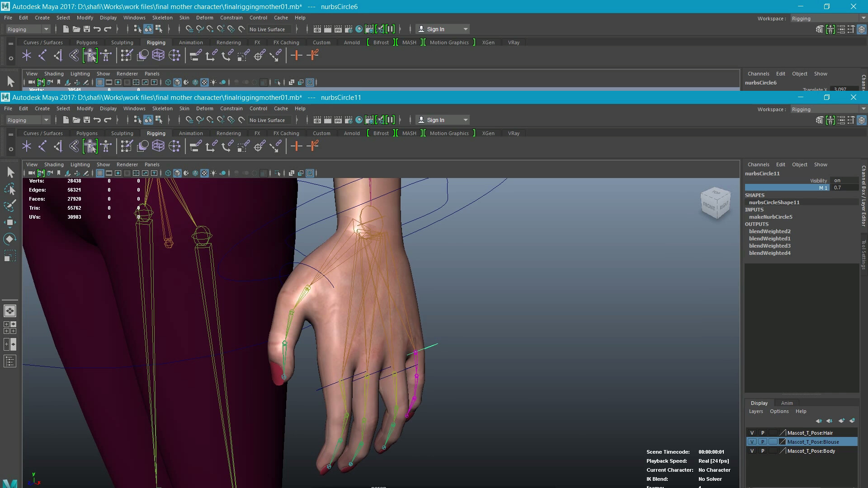Image resolution: width=868 pixels, height=488 pixels.
Task: Switch to the Animation shelf tab
Action: (191, 133)
